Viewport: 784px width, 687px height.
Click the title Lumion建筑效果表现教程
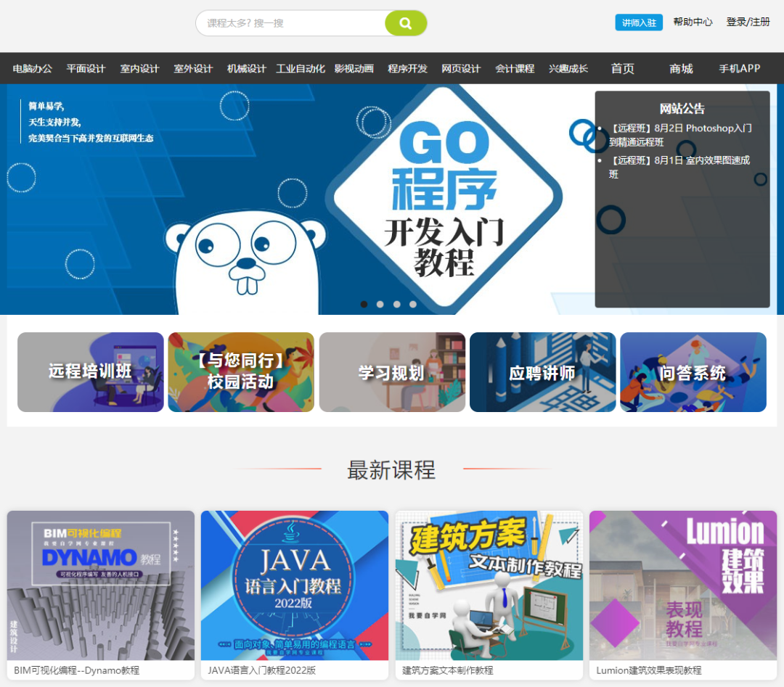point(648,670)
